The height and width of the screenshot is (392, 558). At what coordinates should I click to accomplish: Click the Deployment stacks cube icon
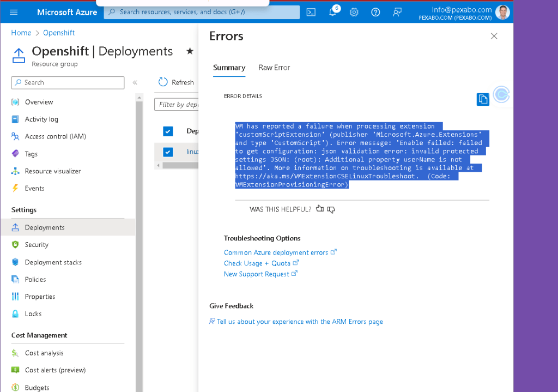(x=15, y=262)
